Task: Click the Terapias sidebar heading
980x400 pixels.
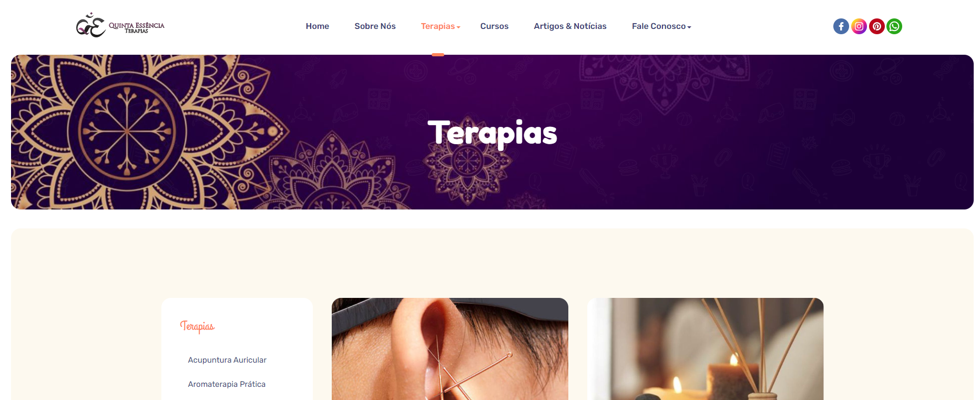Action: point(198,327)
